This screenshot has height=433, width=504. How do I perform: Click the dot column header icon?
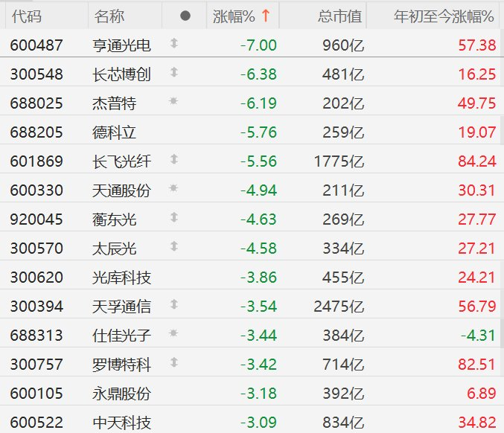(185, 16)
